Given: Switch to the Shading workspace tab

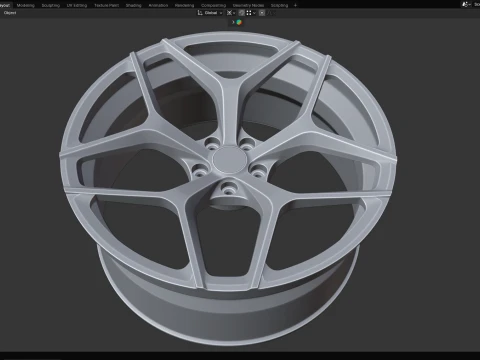Looking at the screenshot, I should click(133, 5).
